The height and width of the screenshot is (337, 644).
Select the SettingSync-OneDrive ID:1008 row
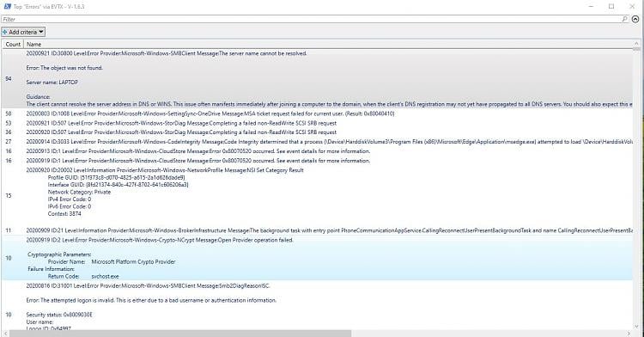click(318, 113)
